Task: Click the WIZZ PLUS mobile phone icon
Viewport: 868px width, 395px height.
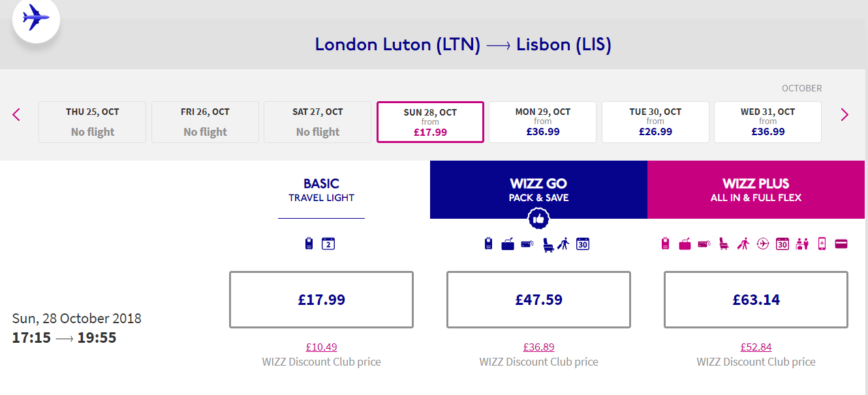Action: coord(822,244)
